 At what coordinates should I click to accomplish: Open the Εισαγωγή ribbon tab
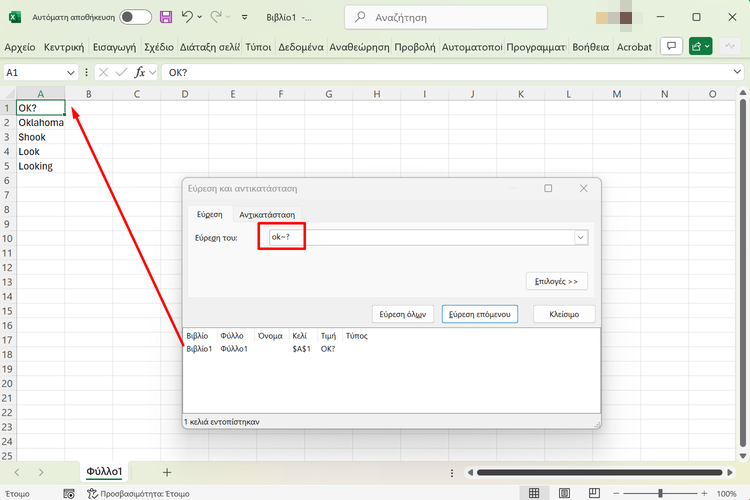(114, 47)
